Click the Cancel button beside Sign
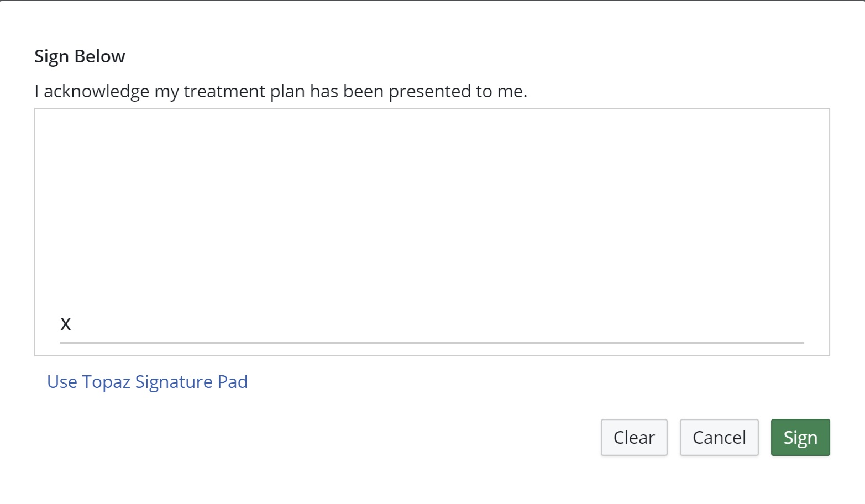The height and width of the screenshot is (504, 865). [719, 437]
